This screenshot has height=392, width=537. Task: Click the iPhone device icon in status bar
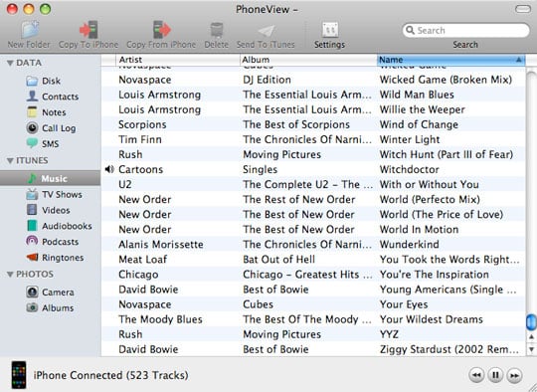click(19, 375)
